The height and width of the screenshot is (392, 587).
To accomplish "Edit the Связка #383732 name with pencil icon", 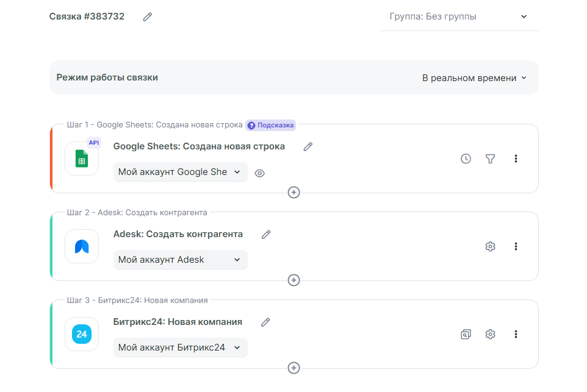I will 148,17.
